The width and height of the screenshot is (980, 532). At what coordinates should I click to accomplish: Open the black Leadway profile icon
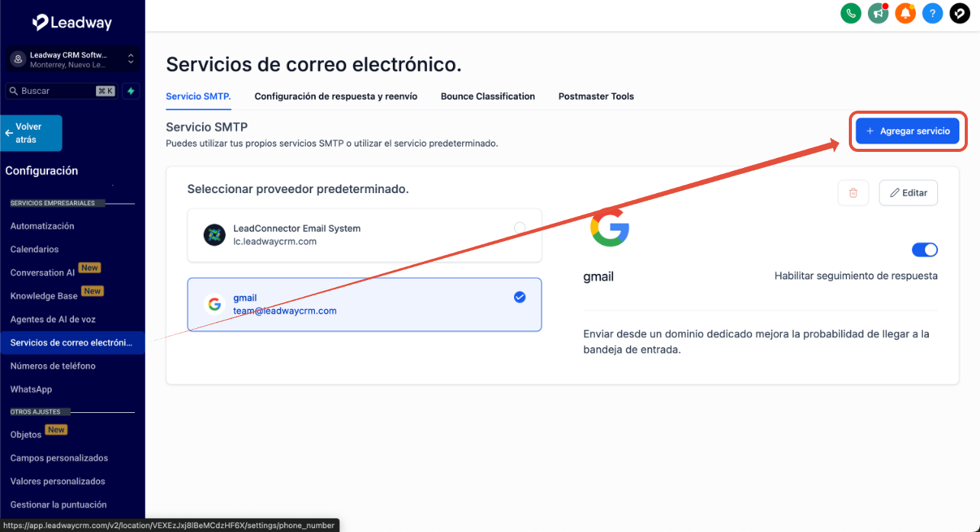pos(959,13)
